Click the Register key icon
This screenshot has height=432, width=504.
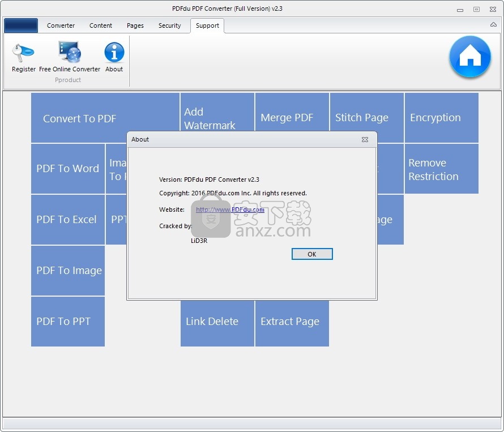(x=23, y=53)
